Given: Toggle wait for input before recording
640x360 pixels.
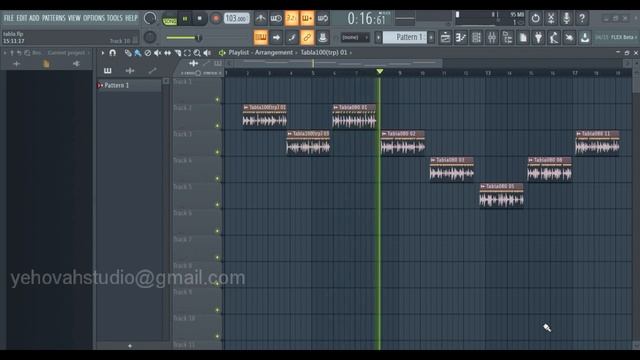Looking at the screenshot, I should (x=276, y=18).
